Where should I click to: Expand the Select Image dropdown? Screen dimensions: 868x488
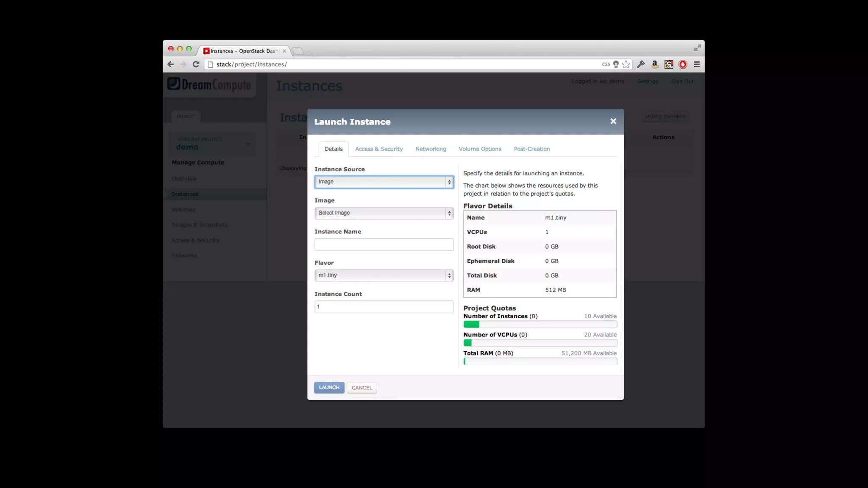(x=384, y=213)
